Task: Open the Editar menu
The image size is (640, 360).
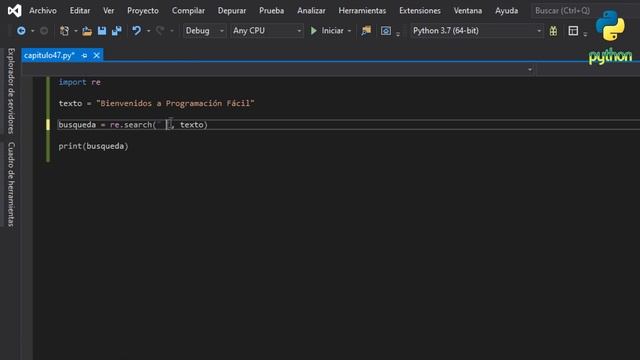Action: [x=80, y=11]
